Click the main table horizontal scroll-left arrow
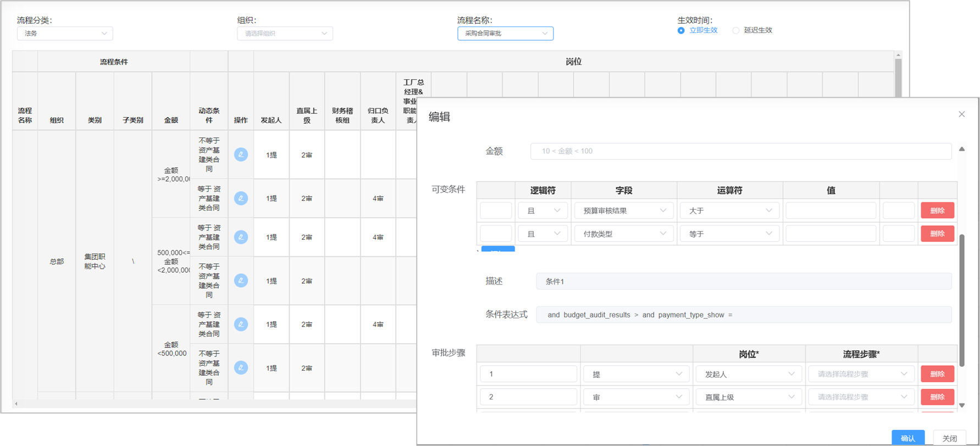Screen dimensions: 980x446 pos(16,404)
